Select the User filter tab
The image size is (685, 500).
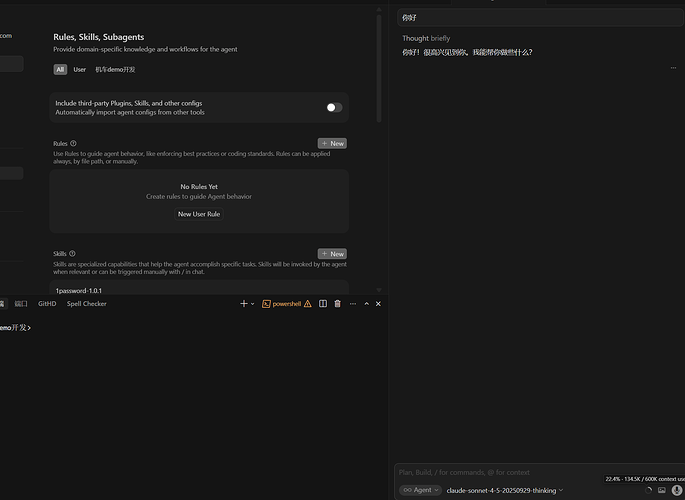pyautogui.click(x=80, y=69)
